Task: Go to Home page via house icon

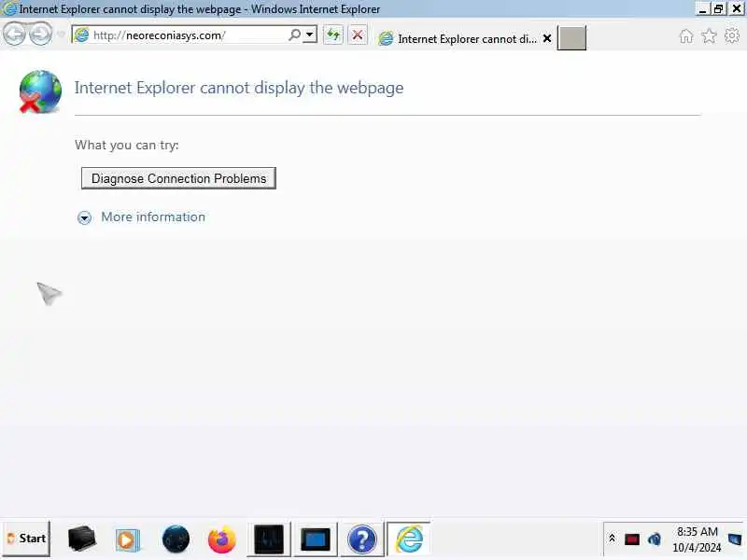Action: tap(686, 35)
